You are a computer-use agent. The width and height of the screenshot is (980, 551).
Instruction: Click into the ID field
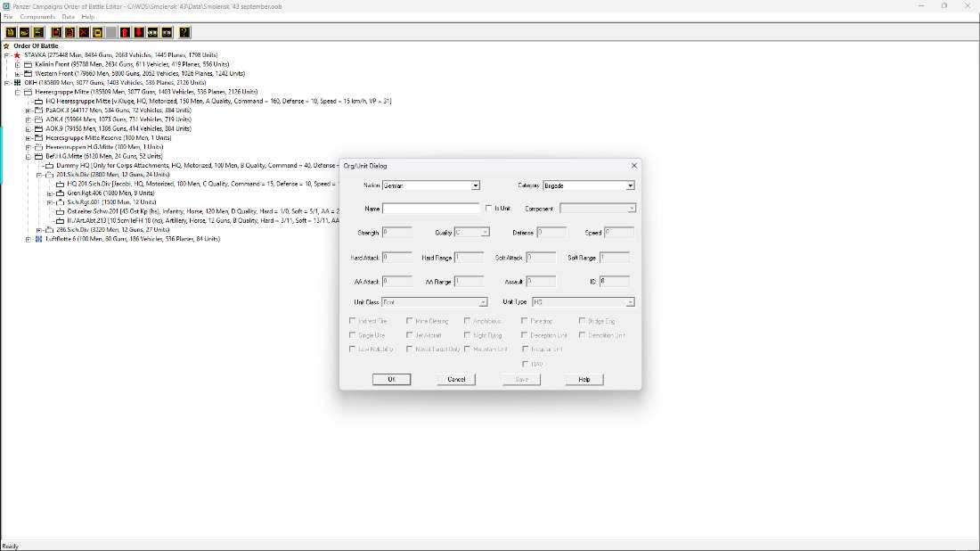pos(615,282)
